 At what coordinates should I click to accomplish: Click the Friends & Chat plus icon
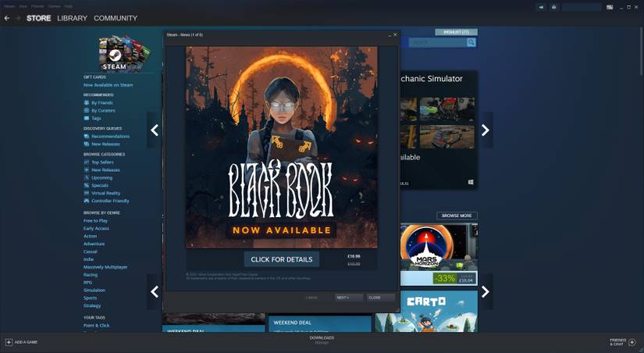tap(632, 342)
